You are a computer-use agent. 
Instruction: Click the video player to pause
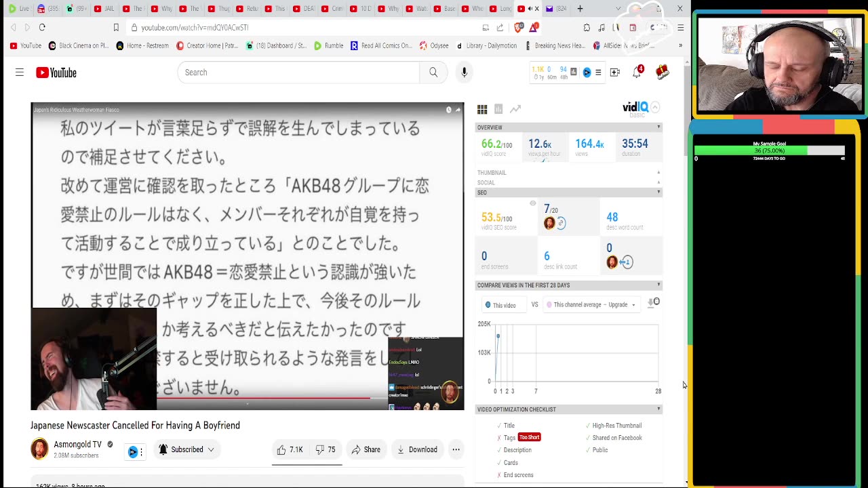(248, 256)
